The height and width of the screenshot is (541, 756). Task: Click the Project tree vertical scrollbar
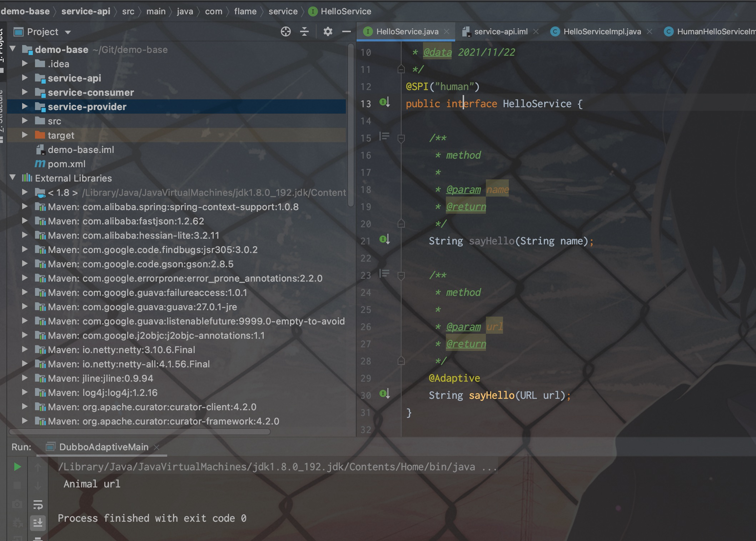(351, 125)
